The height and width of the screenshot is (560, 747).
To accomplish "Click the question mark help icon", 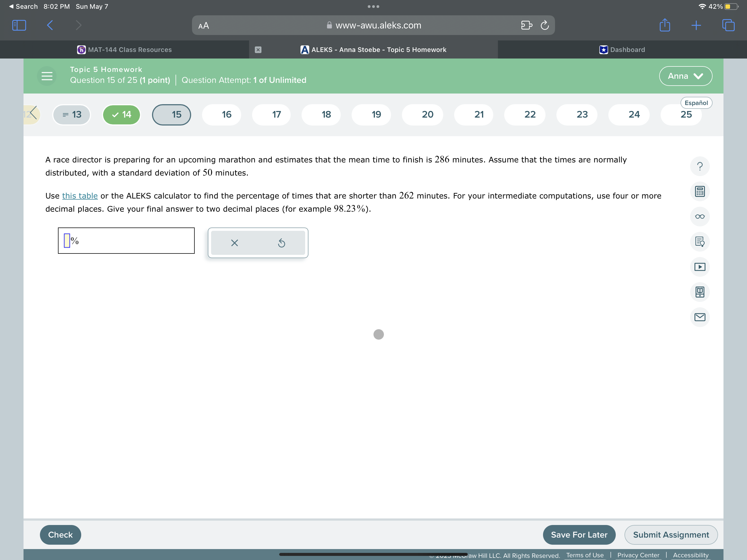I will coord(699,166).
